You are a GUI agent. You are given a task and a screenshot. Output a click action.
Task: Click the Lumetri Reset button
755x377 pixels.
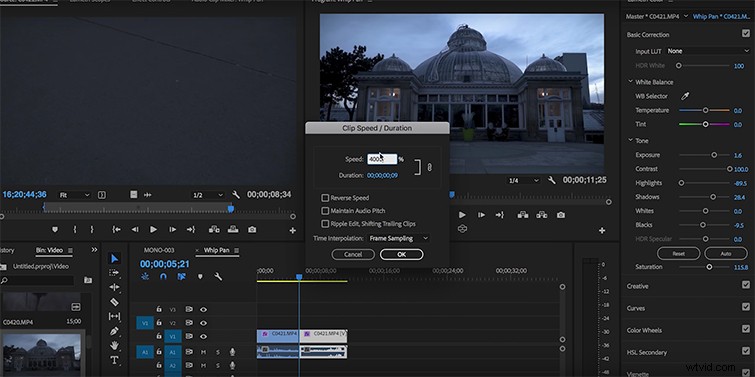(x=678, y=253)
